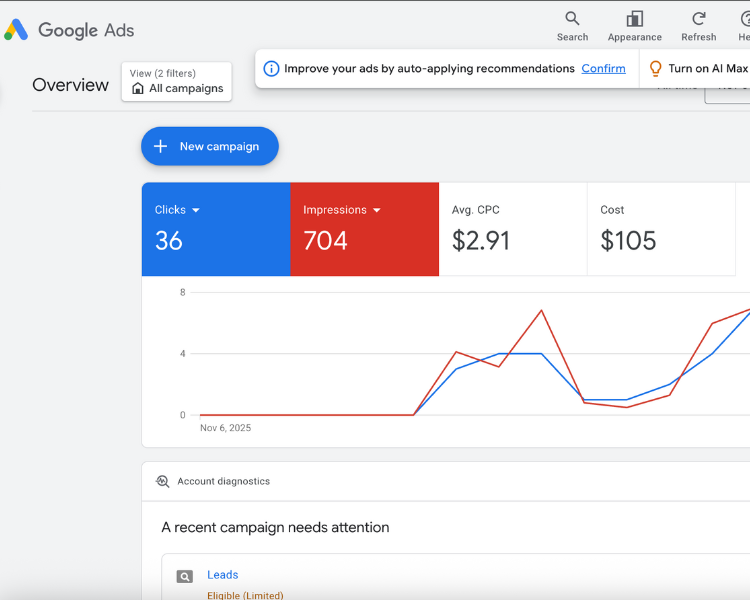The image size is (750, 600).
Task: Select the Cost metric card
Action: 660,229
